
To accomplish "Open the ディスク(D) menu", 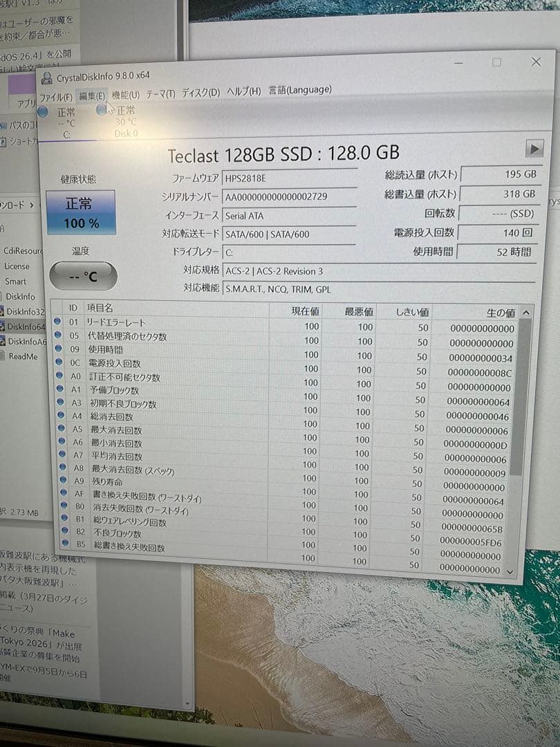I will tap(201, 93).
